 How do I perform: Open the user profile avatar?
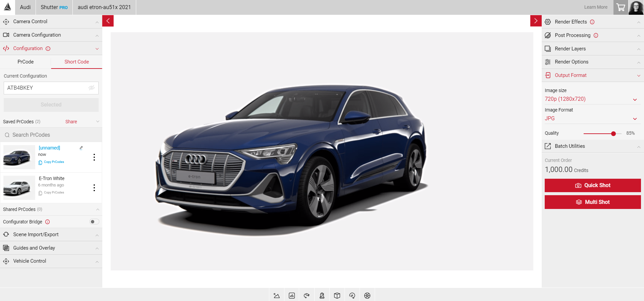coord(636,7)
